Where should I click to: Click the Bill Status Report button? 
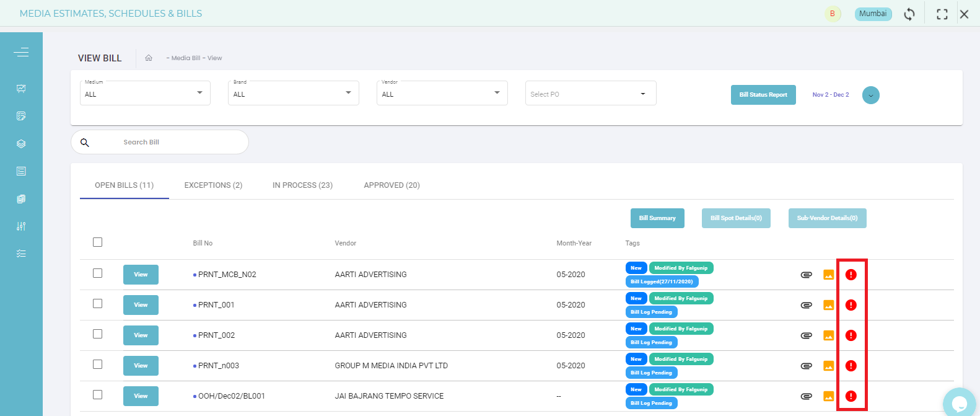click(763, 95)
